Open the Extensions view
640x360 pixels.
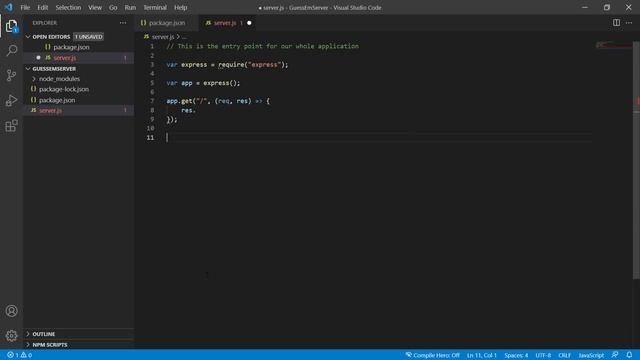[11, 126]
